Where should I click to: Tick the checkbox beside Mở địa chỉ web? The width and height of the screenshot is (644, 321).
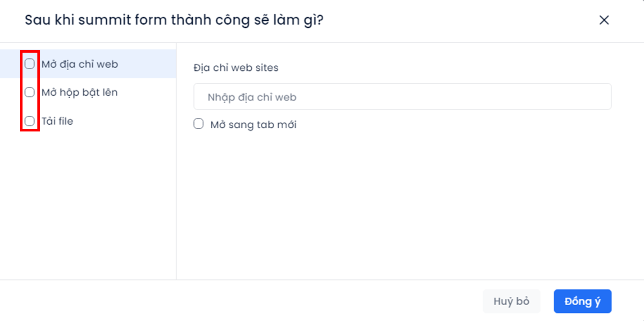[29, 64]
